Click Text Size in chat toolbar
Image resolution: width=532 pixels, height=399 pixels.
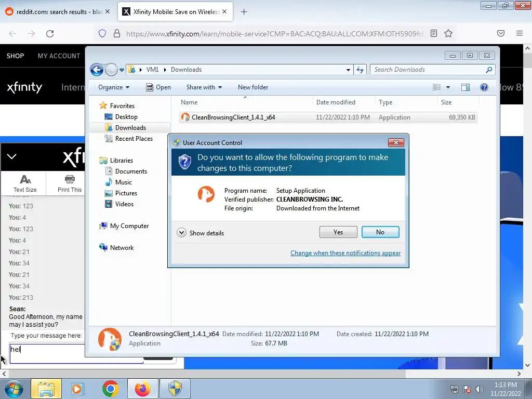tap(24, 183)
